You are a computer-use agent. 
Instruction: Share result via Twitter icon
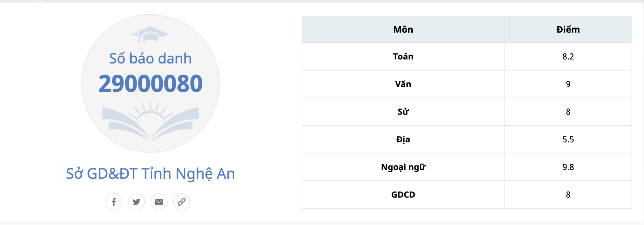pyautogui.click(x=136, y=202)
